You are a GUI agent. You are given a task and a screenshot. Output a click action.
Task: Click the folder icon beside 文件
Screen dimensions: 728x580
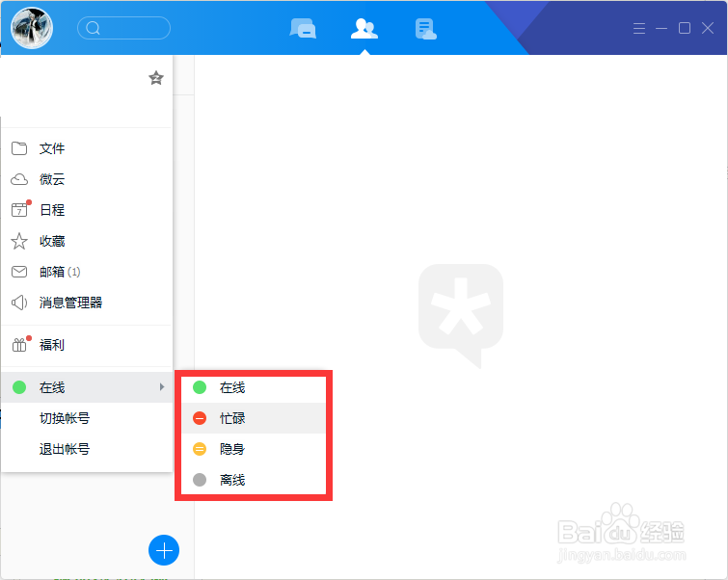pyautogui.click(x=19, y=148)
